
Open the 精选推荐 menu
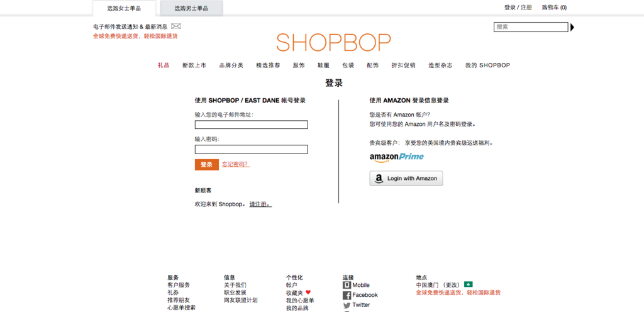pos(268,65)
